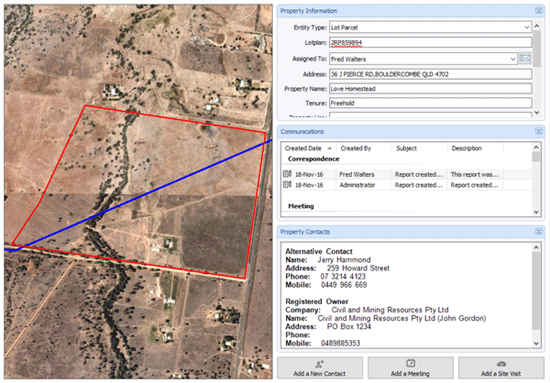Viewport: 550px width, 383px height.
Task: Click the Subject column header
Action: [419, 148]
